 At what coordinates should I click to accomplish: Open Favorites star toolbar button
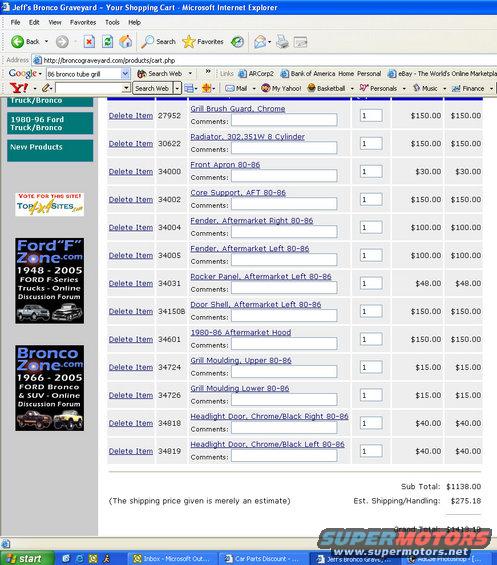tap(203, 42)
